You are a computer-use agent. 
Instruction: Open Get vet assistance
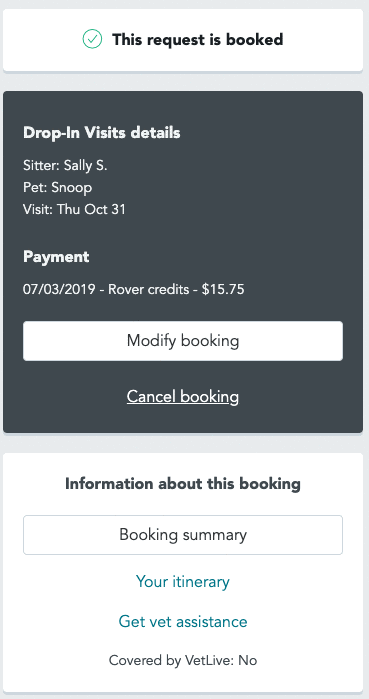click(x=183, y=621)
